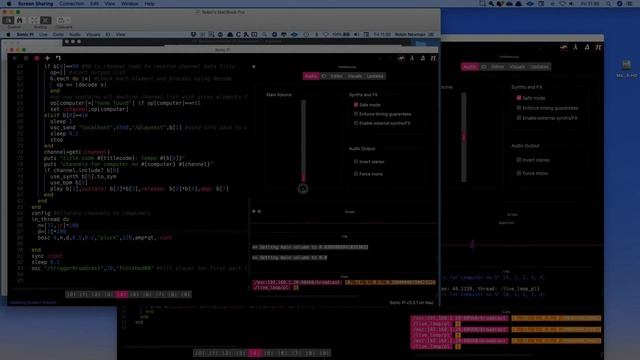Click the Load icon next to the plus icon
The width and height of the screenshot is (640, 360).
(58, 58)
